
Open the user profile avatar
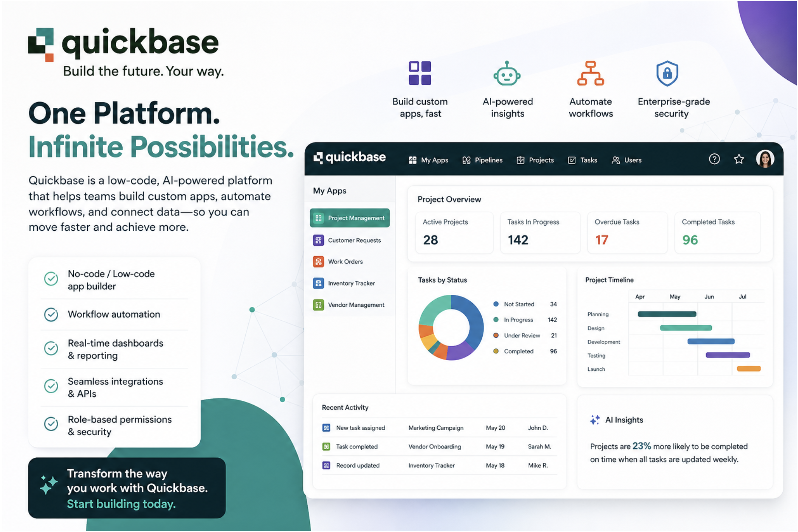pos(765,159)
